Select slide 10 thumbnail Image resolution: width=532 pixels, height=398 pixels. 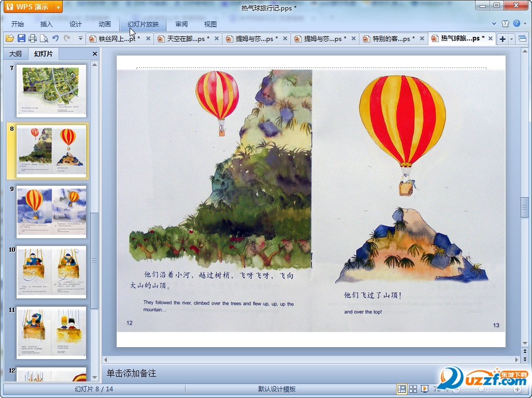[x=51, y=272]
